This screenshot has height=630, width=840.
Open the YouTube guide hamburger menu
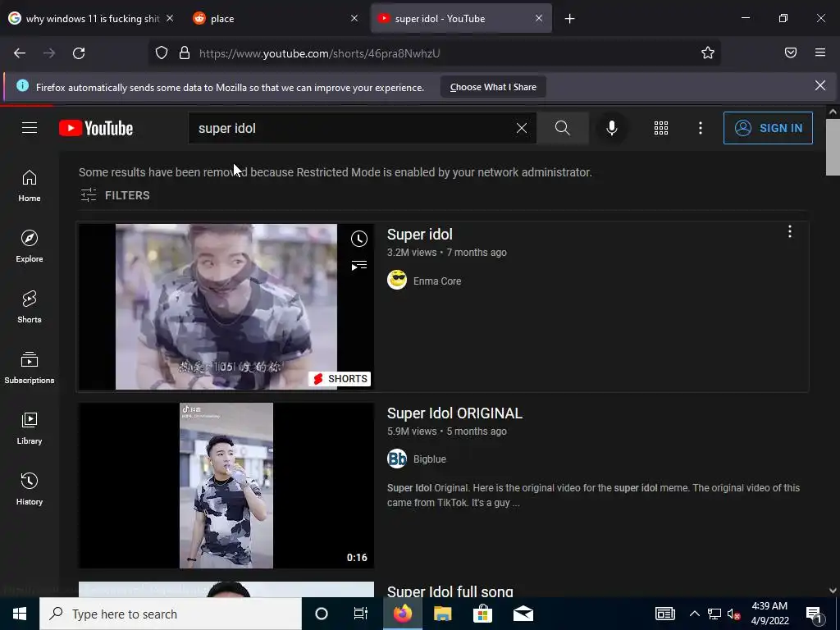(30, 128)
